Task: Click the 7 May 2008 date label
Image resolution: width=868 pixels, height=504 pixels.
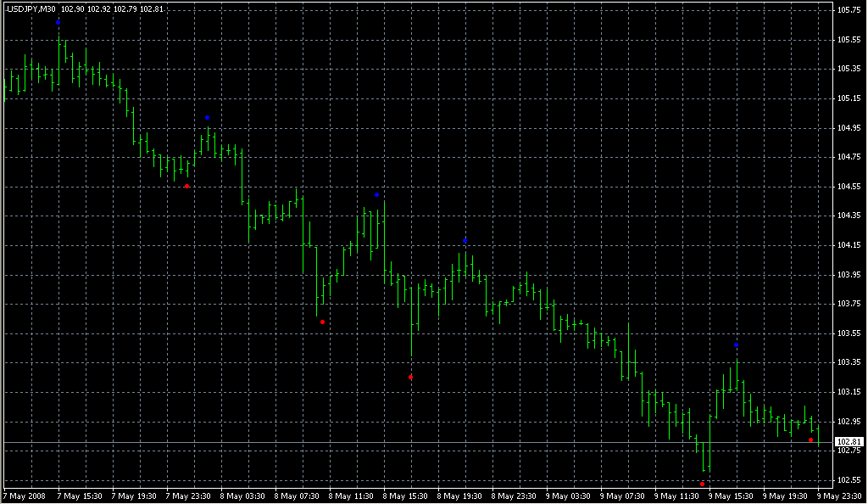Action: (x=26, y=496)
